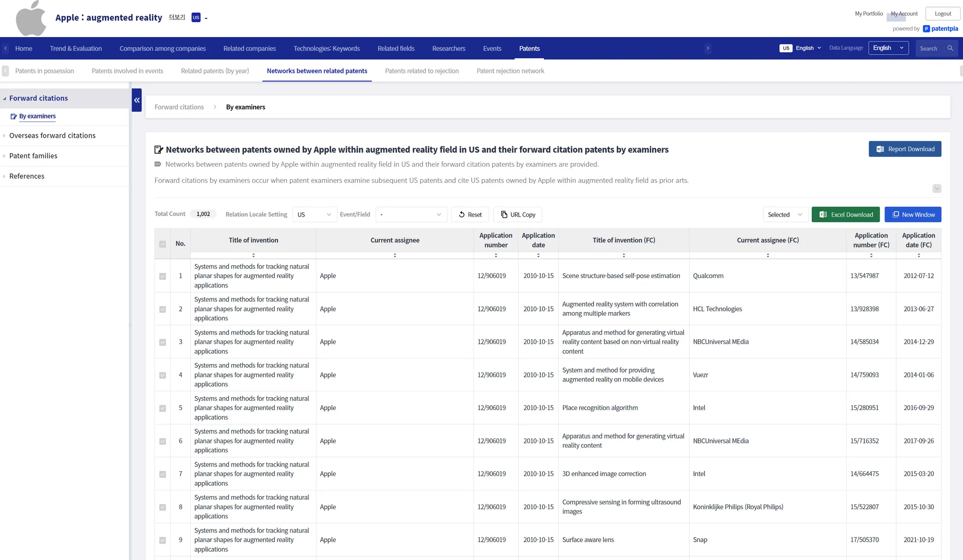
Task: Click the search magnifier icon
Action: click(950, 48)
